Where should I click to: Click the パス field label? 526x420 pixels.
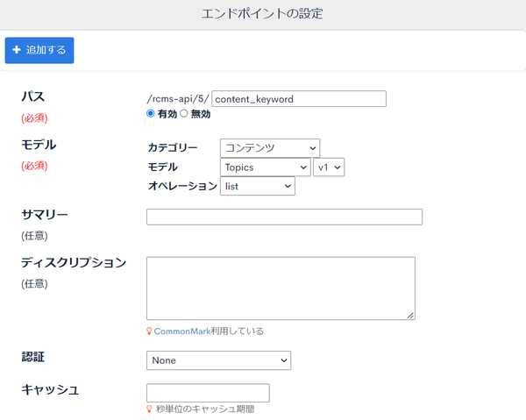coord(33,96)
